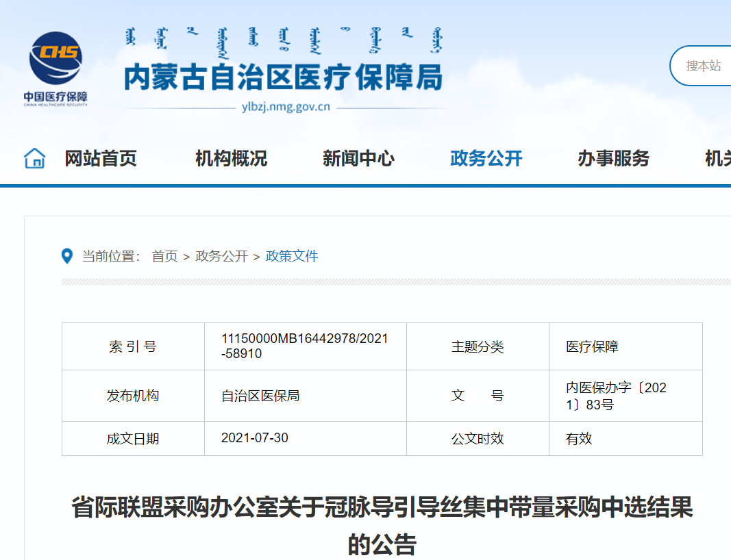731x560 pixels.
Task: Click the document number 内医保办字 cell
Action: 616,396
